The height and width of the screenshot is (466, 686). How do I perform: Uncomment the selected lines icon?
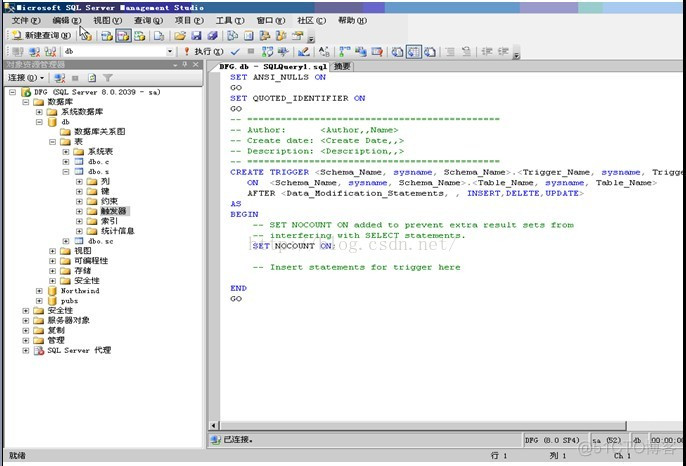(466, 52)
